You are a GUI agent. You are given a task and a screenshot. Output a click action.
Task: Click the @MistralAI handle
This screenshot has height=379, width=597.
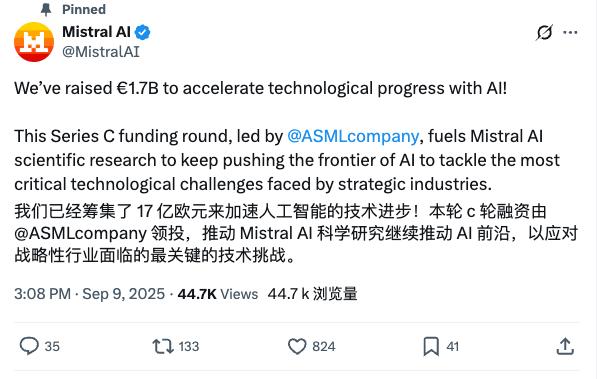point(101,52)
